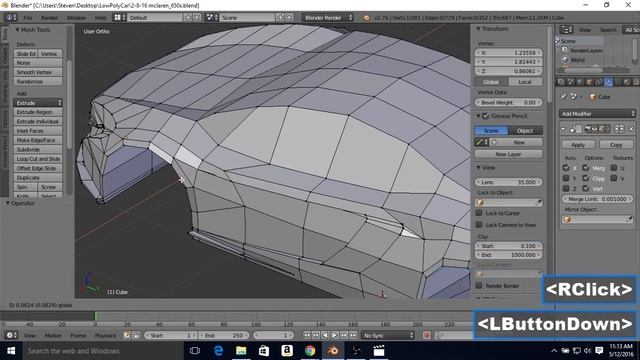This screenshot has width=640, height=360.
Task: Open the Info editor type selector
Action: coord(10,18)
